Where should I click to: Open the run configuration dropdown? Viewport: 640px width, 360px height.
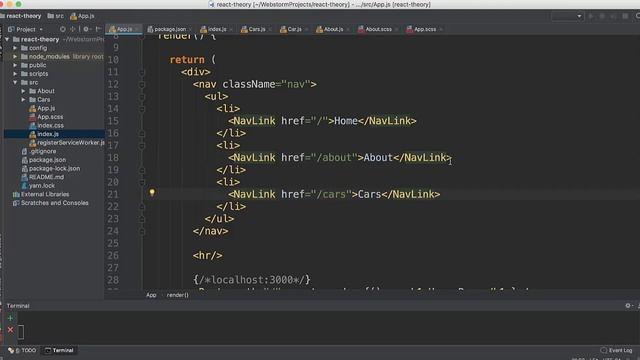coord(567,16)
